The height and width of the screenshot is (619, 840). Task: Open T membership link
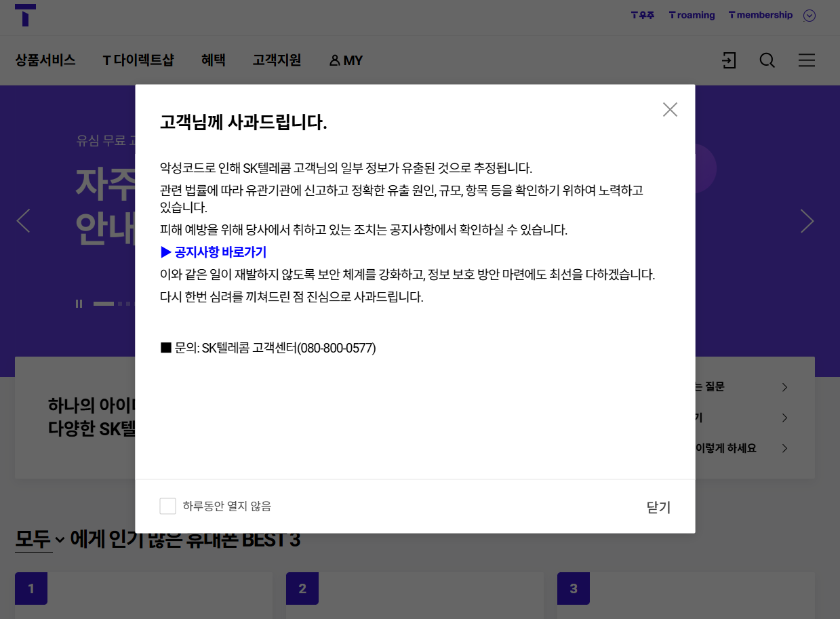[760, 15]
